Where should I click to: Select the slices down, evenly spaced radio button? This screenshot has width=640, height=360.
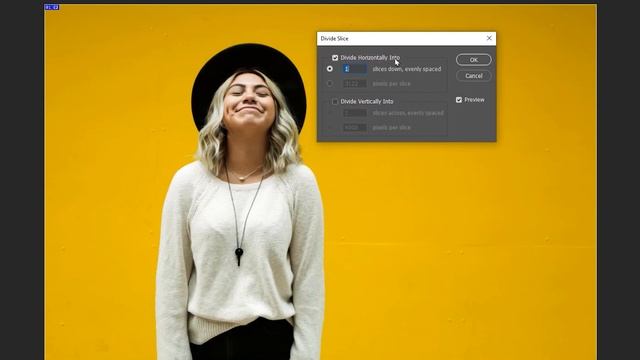(330, 69)
